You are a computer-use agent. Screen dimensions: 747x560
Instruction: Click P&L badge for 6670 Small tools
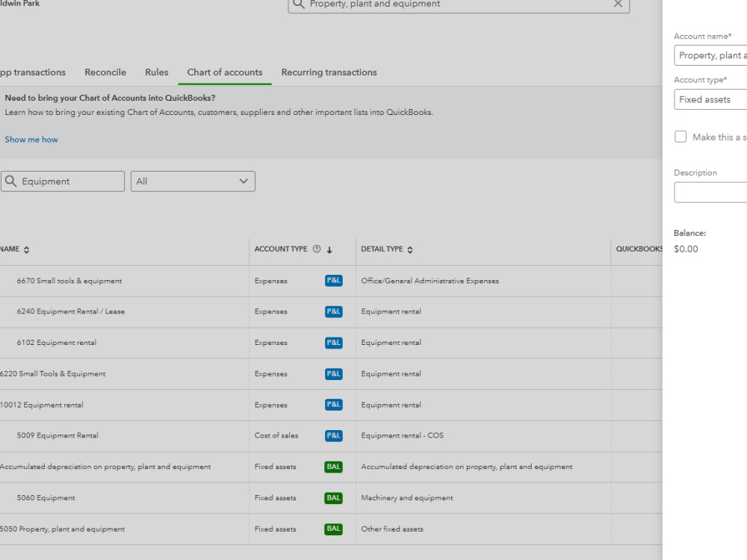(333, 281)
